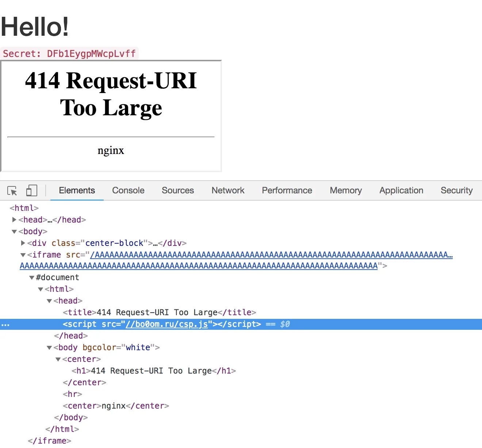Collapse the #document node
482x448 pixels.
(x=32, y=278)
